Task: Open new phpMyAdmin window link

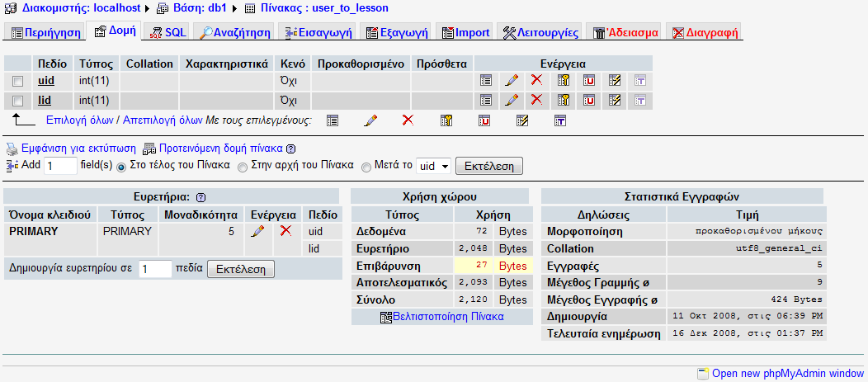Action: [x=787, y=373]
